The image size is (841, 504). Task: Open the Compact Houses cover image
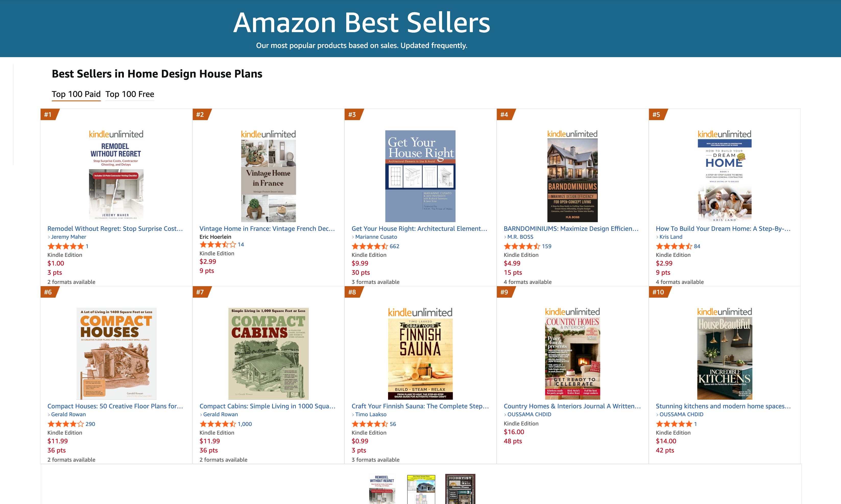(x=116, y=353)
